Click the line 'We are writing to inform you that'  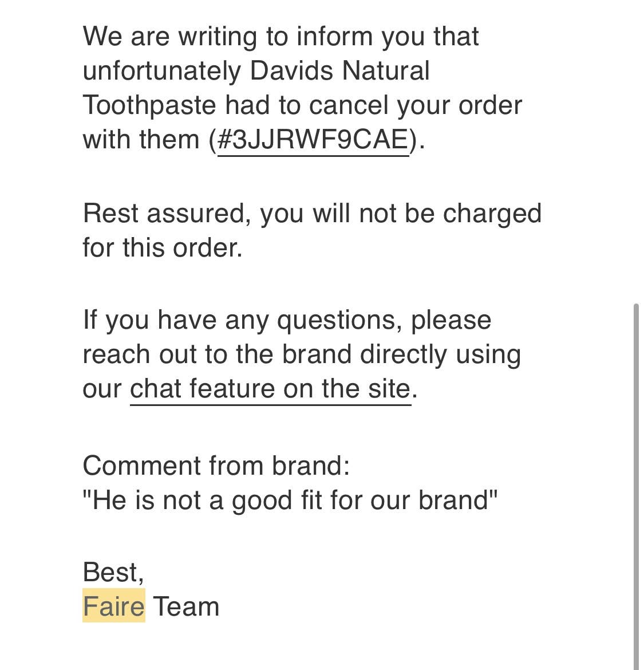(280, 37)
